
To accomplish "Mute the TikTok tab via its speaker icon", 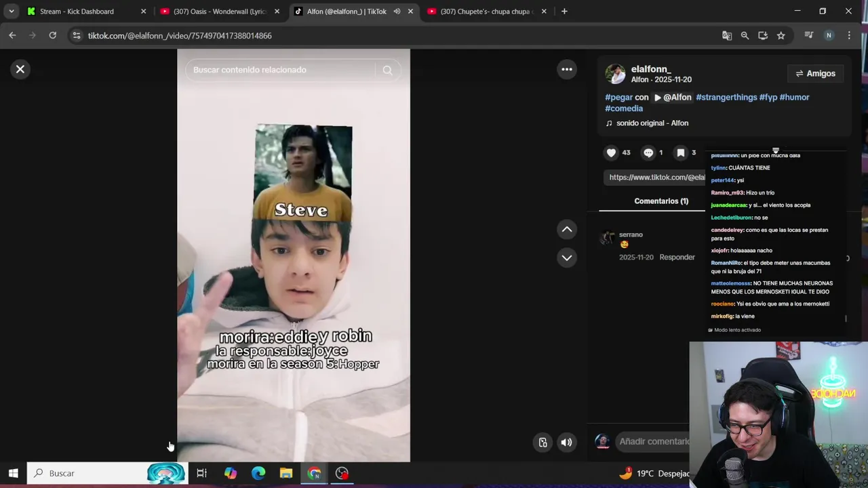I will (x=397, y=12).
